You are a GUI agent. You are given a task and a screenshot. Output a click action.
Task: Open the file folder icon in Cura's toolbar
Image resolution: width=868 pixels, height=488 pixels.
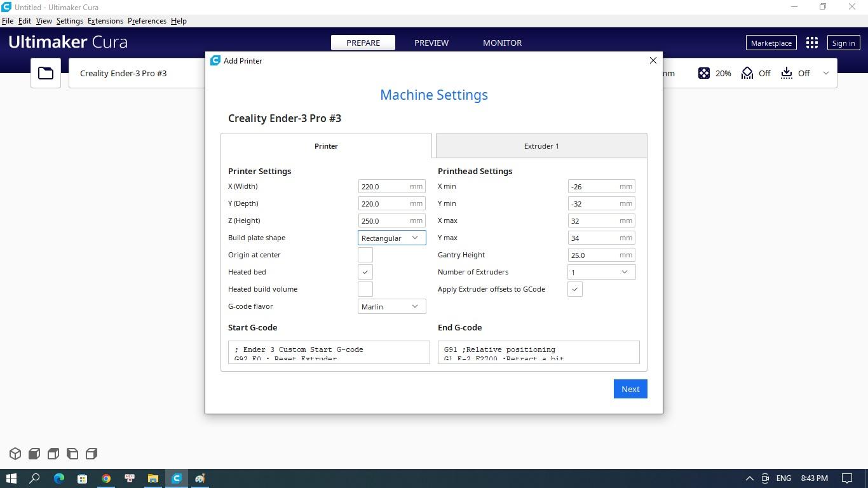coord(46,73)
